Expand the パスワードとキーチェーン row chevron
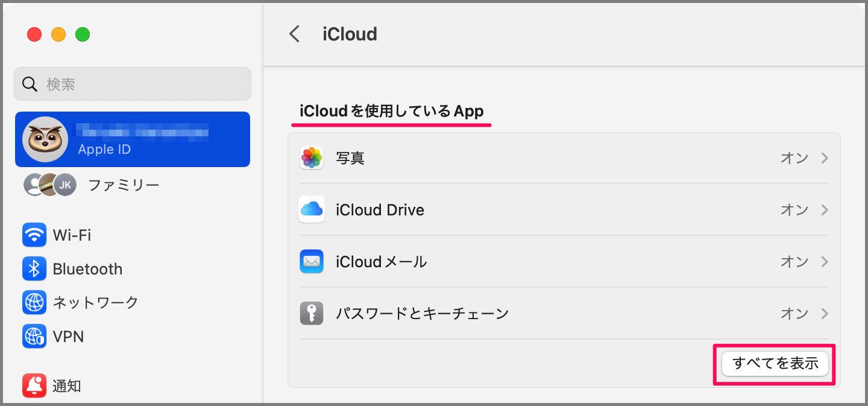 click(824, 314)
